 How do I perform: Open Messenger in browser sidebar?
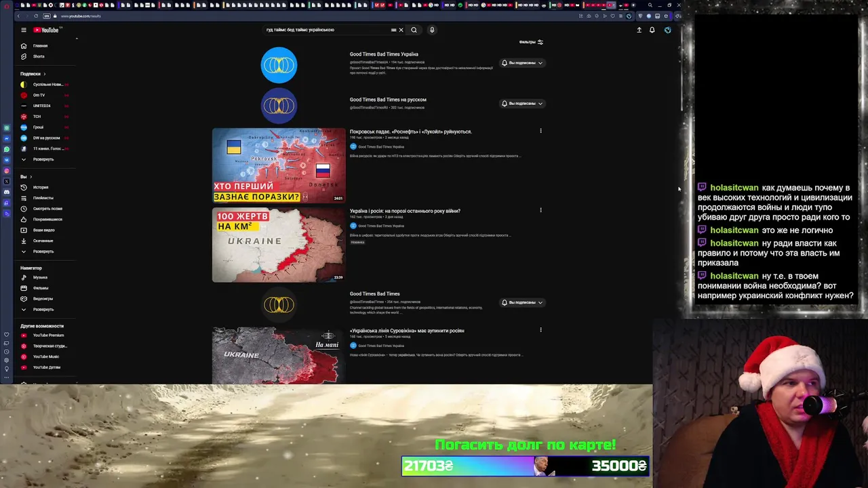tap(7, 138)
